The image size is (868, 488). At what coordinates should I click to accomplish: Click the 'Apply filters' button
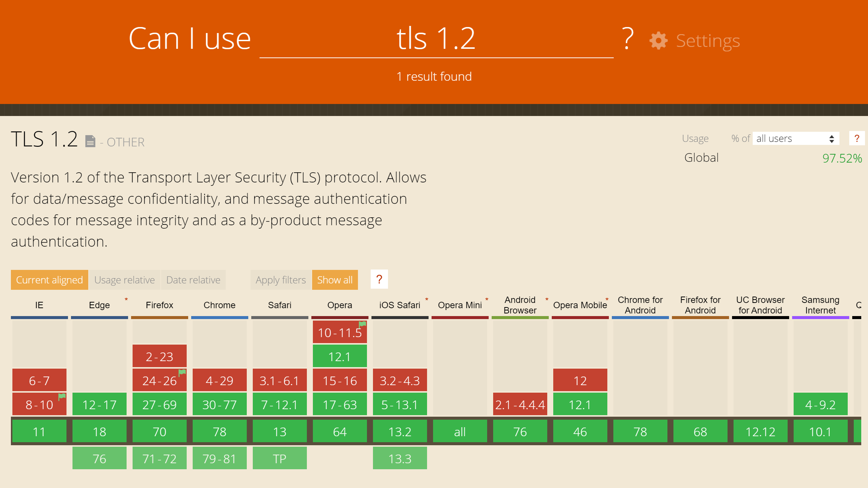(x=279, y=279)
